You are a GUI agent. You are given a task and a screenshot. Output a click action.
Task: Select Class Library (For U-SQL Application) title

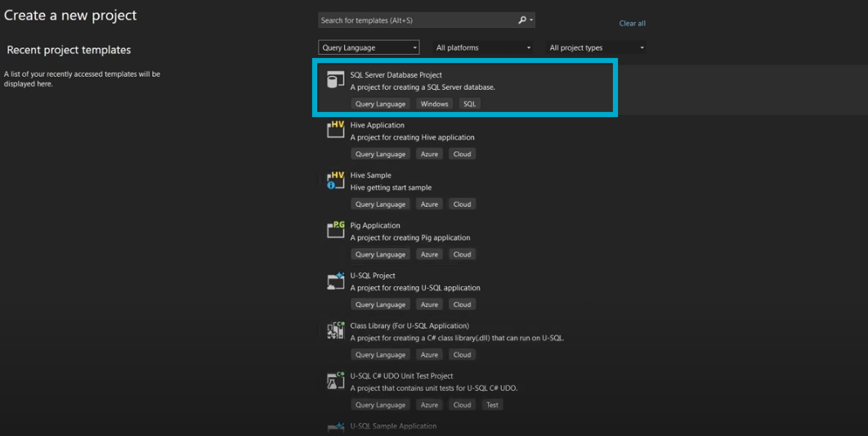409,326
